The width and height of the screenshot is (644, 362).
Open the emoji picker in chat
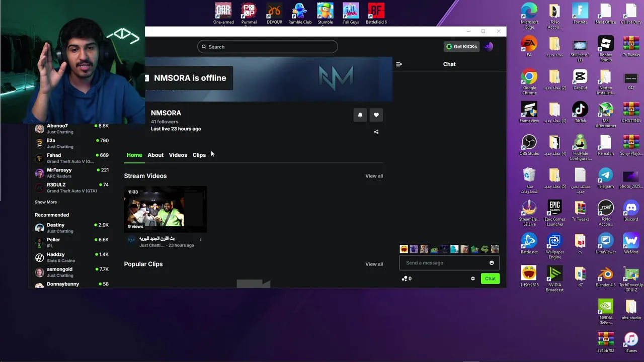[x=492, y=263]
